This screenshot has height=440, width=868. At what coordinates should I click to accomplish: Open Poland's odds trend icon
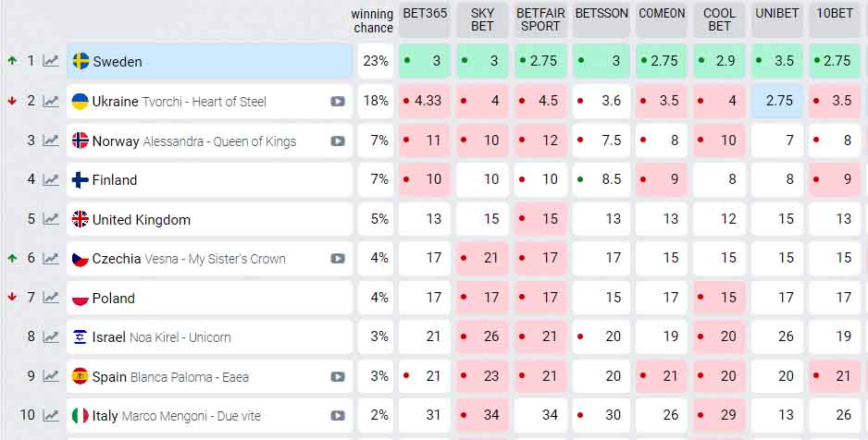tap(51, 298)
